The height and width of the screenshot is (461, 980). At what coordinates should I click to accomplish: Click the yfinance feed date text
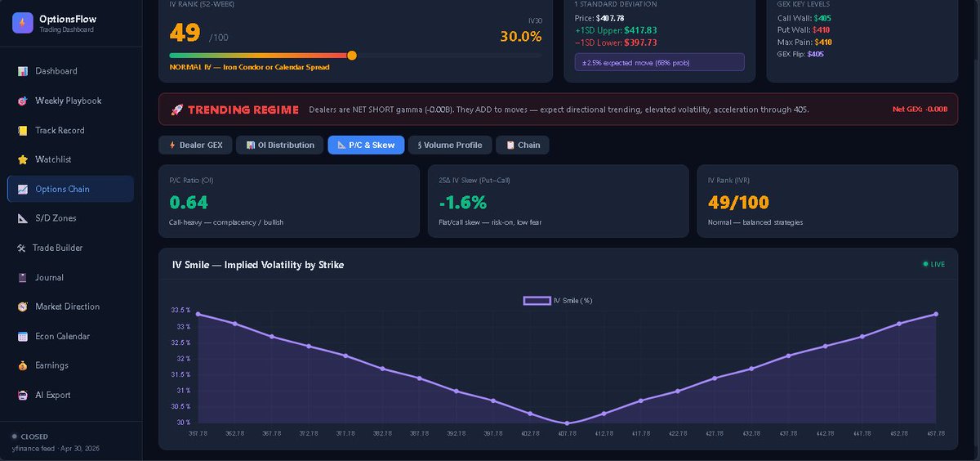pyautogui.click(x=56, y=448)
